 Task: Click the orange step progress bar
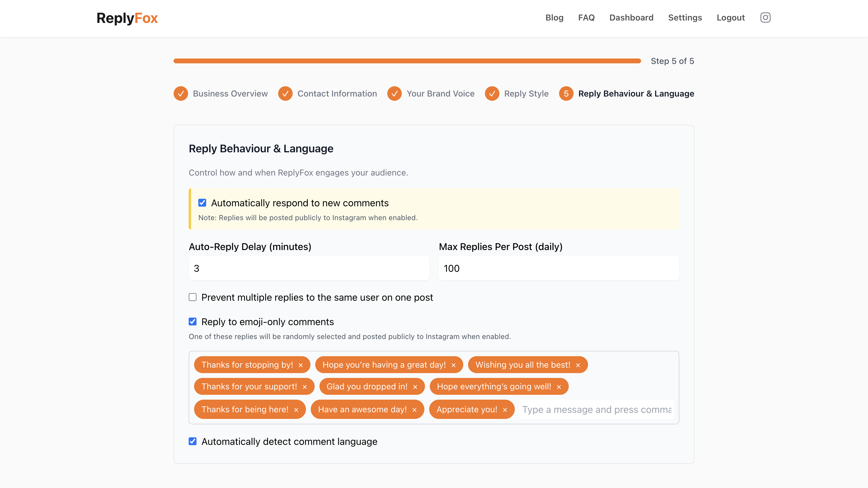pos(407,61)
